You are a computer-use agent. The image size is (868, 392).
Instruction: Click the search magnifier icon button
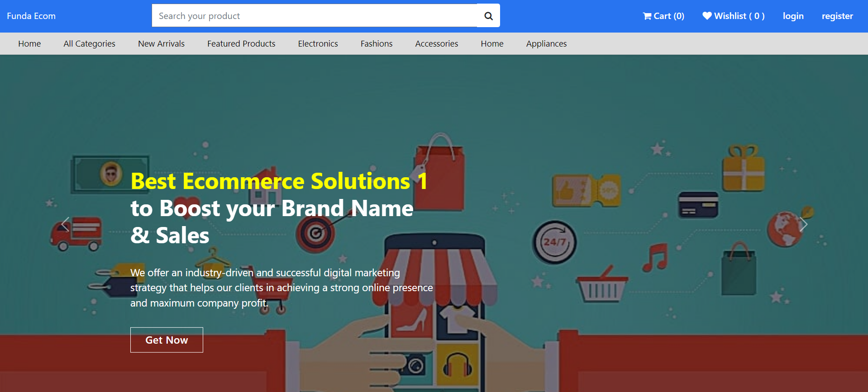tap(488, 16)
